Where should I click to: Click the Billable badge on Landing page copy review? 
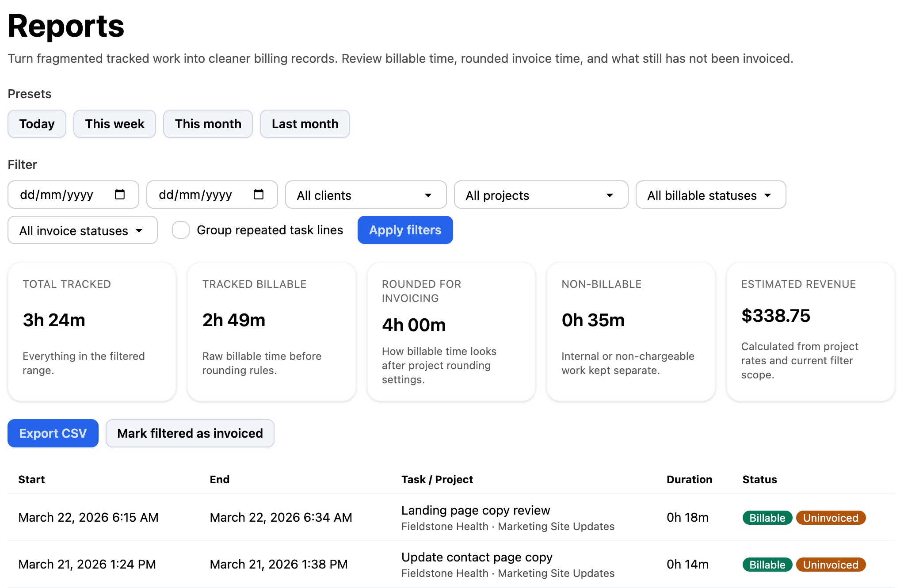[x=767, y=517]
